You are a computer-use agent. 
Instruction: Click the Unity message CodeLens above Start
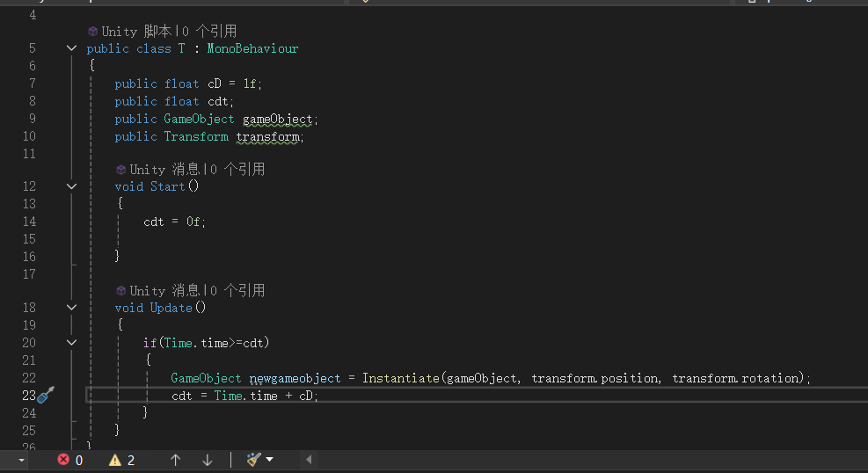click(197, 170)
